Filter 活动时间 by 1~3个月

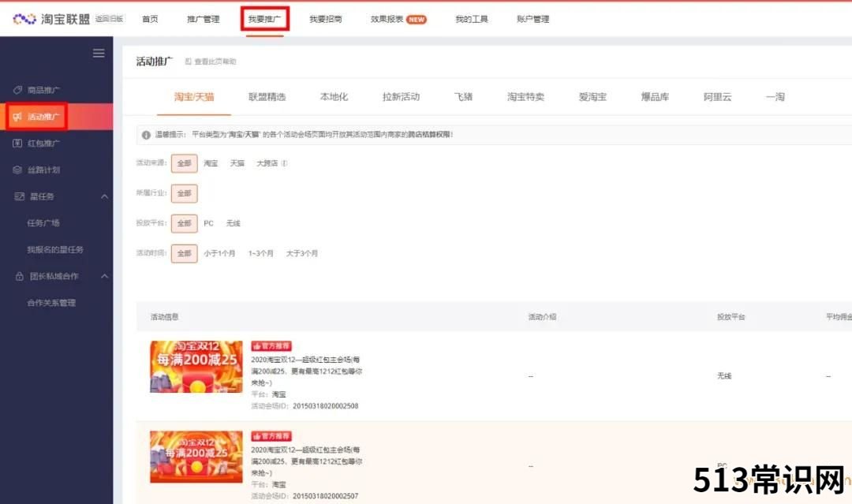[261, 253]
